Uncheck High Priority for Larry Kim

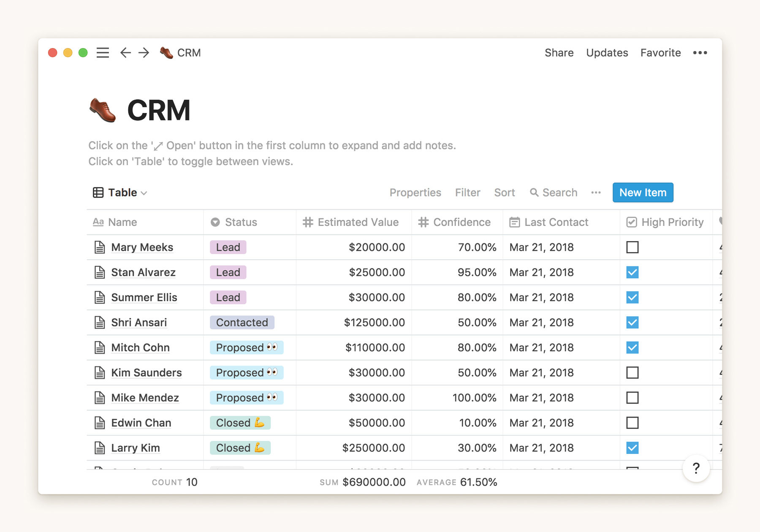[x=632, y=448]
